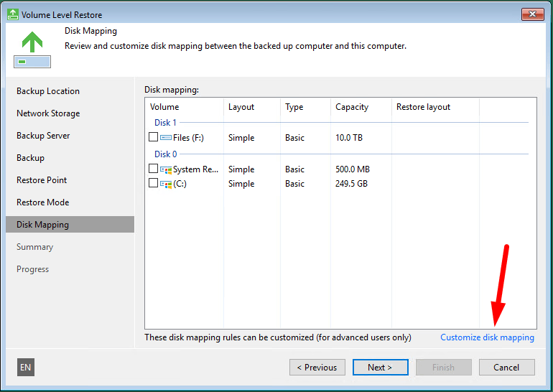553x392 pixels.
Task: Click Basic type in System Reserved row
Action: (294, 169)
